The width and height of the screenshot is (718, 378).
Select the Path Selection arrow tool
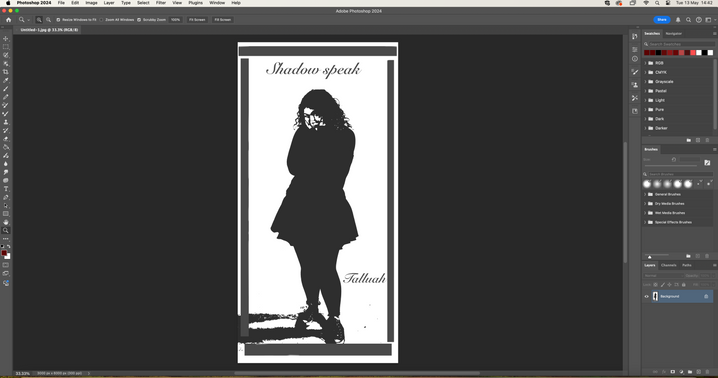click(x=6, y=206)
